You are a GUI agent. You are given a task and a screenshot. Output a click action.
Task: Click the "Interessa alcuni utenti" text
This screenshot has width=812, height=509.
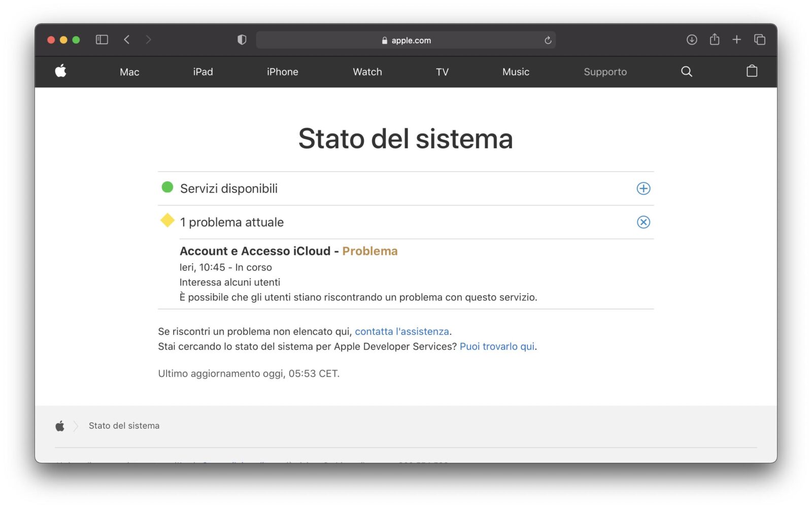pos(230,282)
